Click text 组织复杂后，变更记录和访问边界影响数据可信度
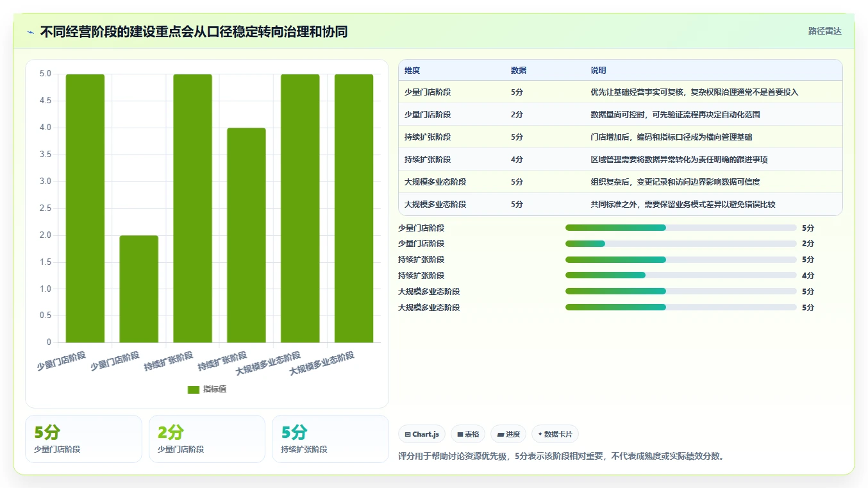The image size is (868, 488). coord(675,182)
